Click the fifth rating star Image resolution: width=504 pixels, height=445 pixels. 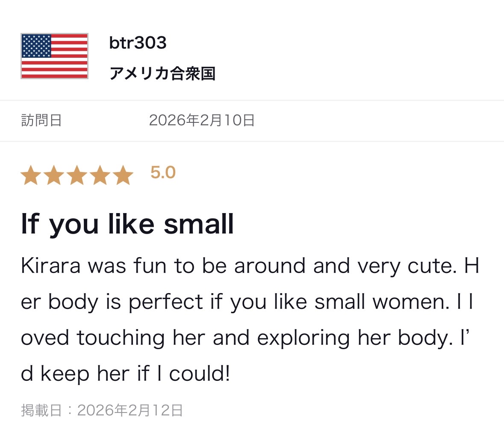click(x=123, y=175)
